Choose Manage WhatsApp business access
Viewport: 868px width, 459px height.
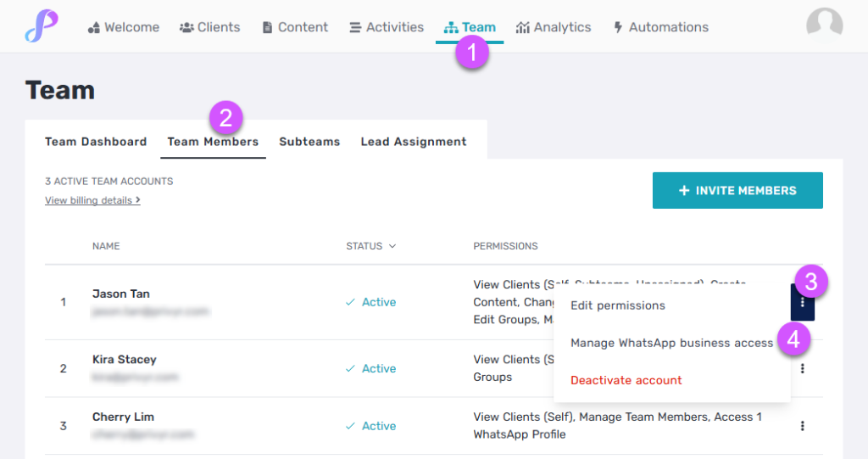pos(671,343)
